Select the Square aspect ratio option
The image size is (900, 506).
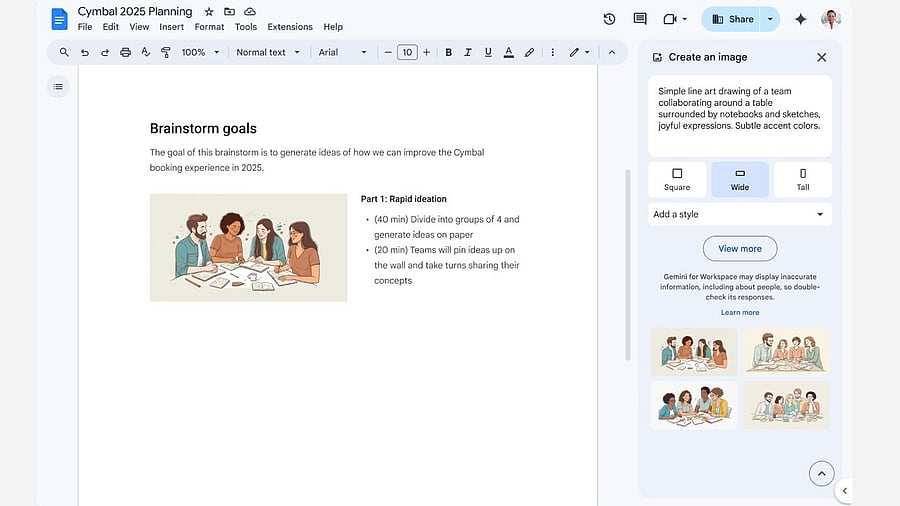coord(677,179)
